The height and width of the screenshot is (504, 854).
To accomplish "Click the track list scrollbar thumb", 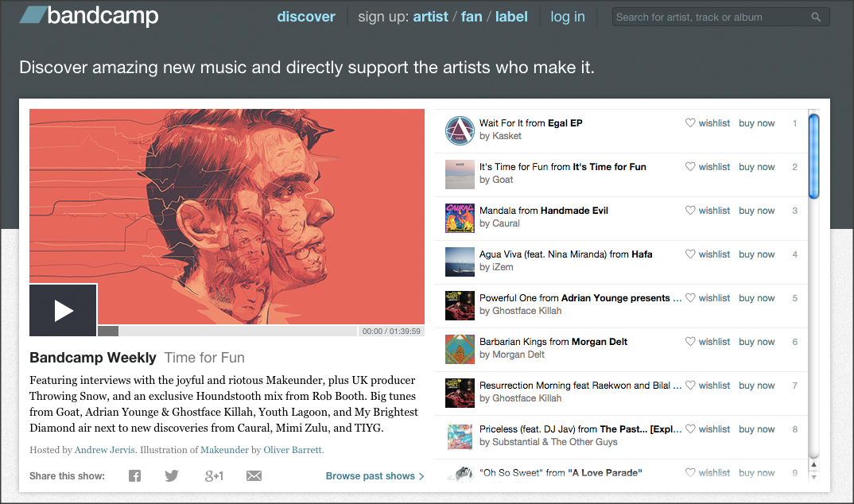I will 813,156.
